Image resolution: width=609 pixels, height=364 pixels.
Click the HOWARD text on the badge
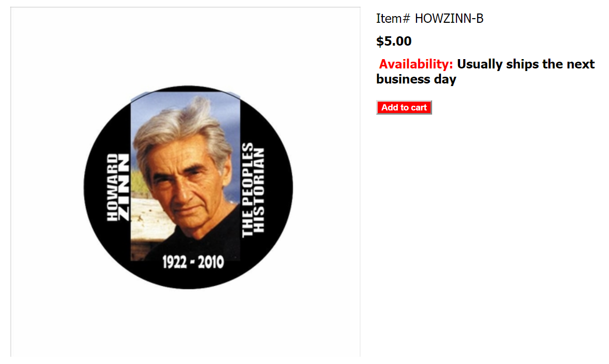click(112, 187)
